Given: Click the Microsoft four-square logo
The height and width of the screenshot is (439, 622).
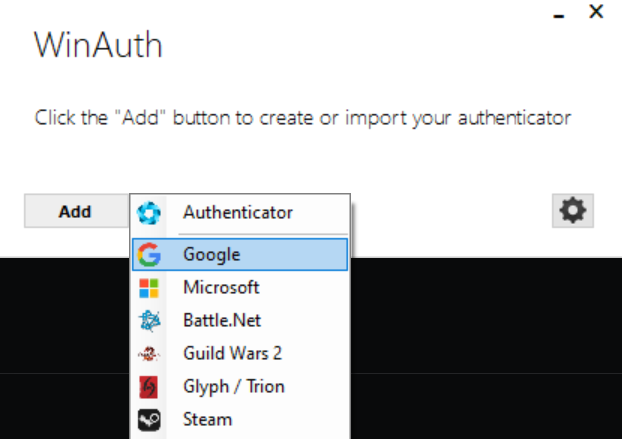Looking at the screenshot, I should tap(149, 288).
